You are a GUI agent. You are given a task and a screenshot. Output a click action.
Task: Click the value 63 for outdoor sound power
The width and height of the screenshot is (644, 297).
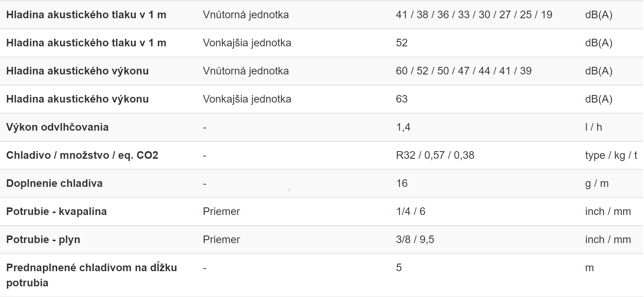pyautogui.click(x=402, y=99)
